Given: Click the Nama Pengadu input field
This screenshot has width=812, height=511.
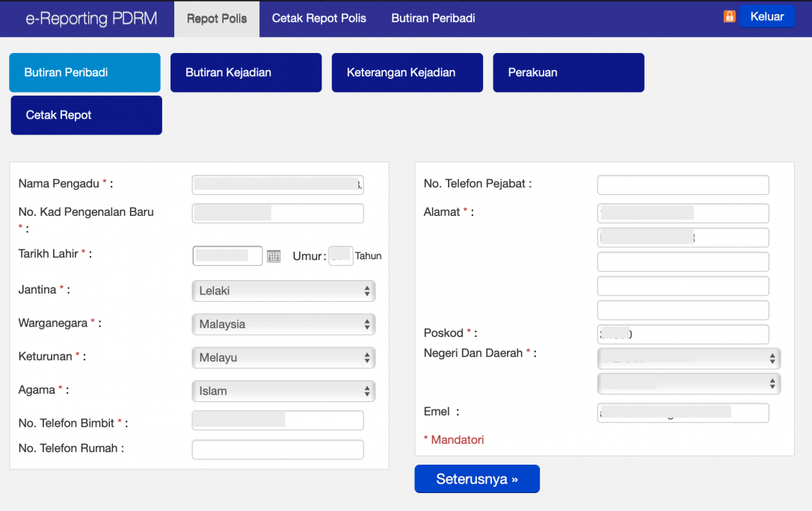Looking at the screenshot, I should click(x=277, y=185).
